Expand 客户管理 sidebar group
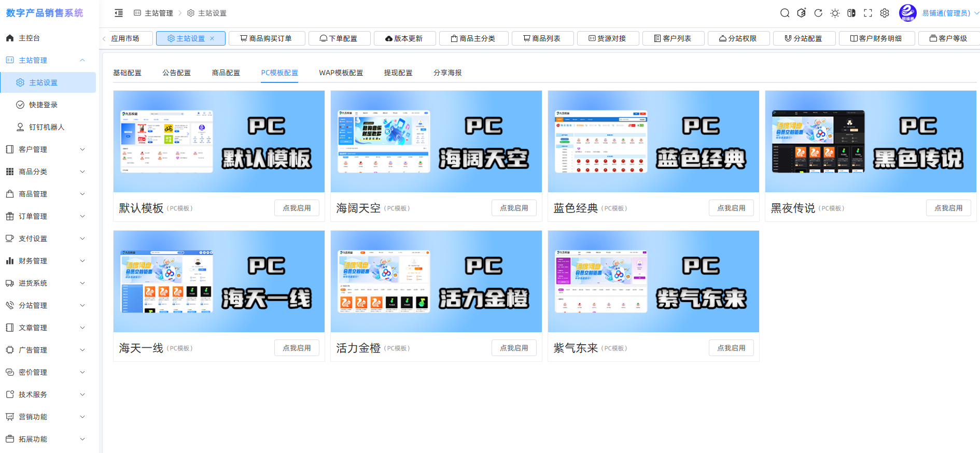 48,149
